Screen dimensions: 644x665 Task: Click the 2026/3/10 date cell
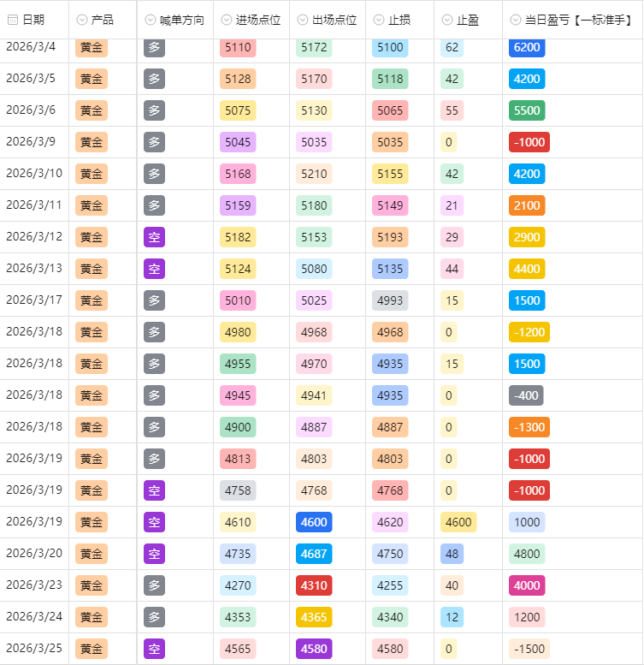(x=34, y=174)
